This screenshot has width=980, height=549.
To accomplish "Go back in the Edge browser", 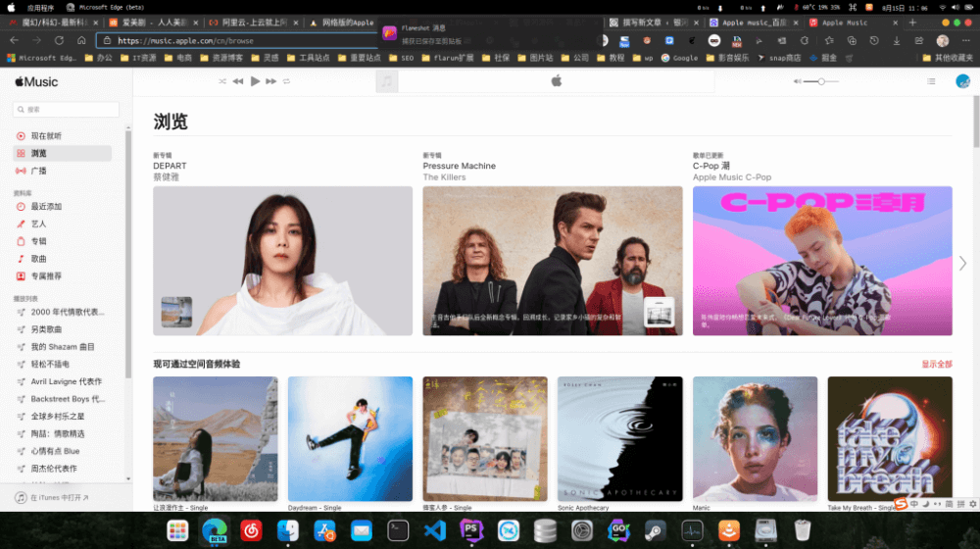I will point(15,40).
